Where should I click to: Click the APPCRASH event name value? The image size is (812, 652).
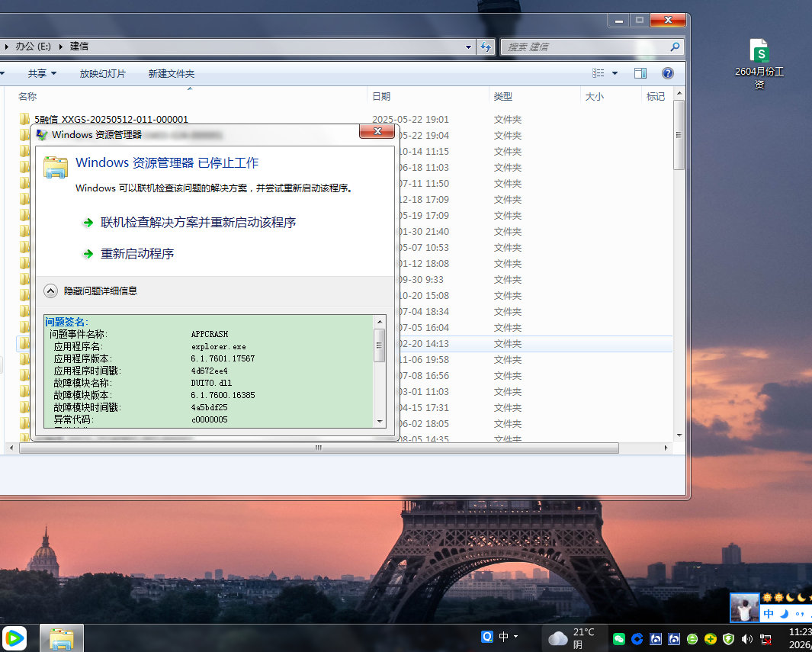(x=210, y=334)
